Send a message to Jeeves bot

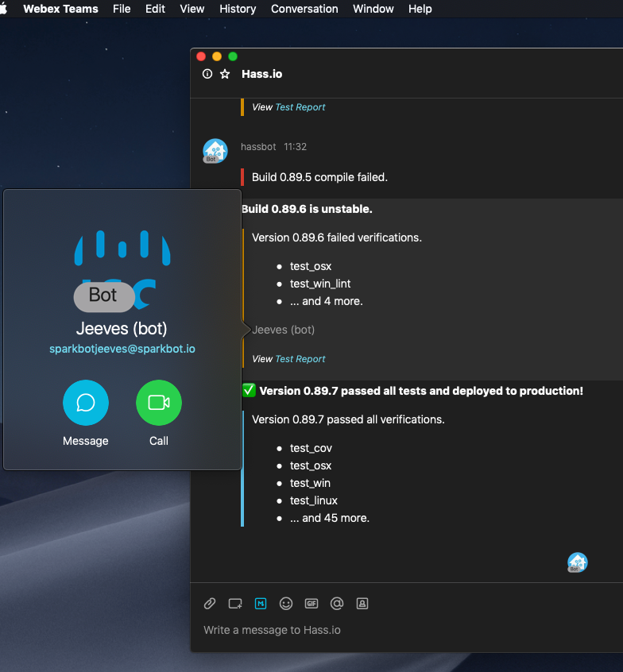[86, 403]
